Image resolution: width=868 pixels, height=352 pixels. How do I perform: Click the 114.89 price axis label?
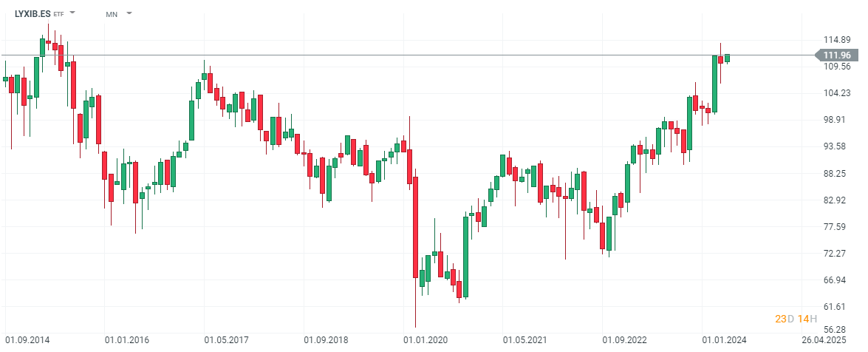(x=837, y=40)
